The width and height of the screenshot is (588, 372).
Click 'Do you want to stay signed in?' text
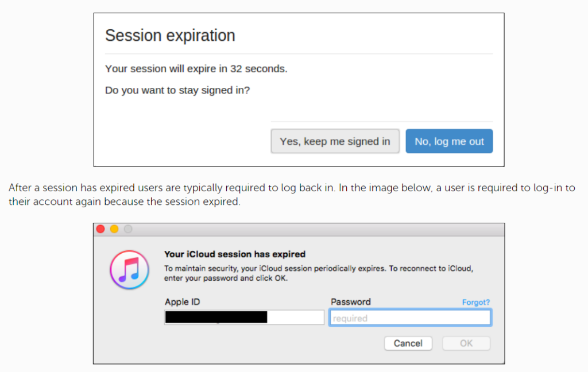(177, 91)
